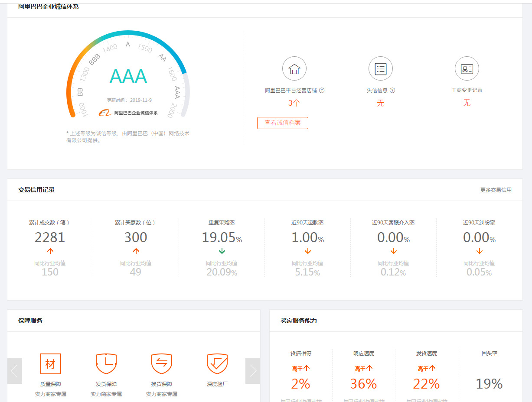Click 无 under 失信信息
This screenshot has width=532, height=402.
tap(381, 103)
